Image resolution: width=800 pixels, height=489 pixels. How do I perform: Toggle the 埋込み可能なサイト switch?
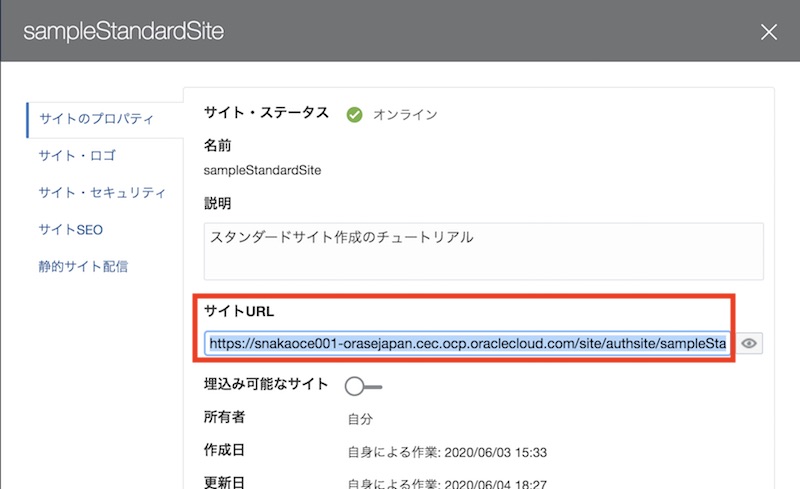(x=363, y=386)
